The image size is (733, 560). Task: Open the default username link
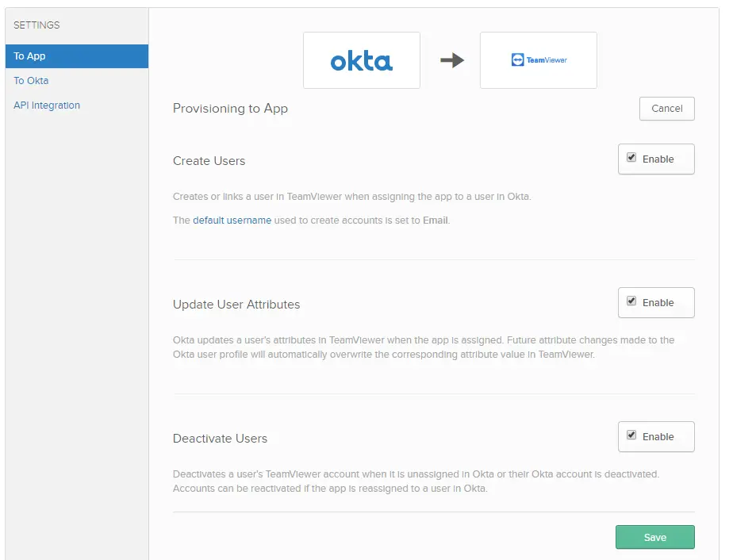pyautogui.click(x=232, y=221)
